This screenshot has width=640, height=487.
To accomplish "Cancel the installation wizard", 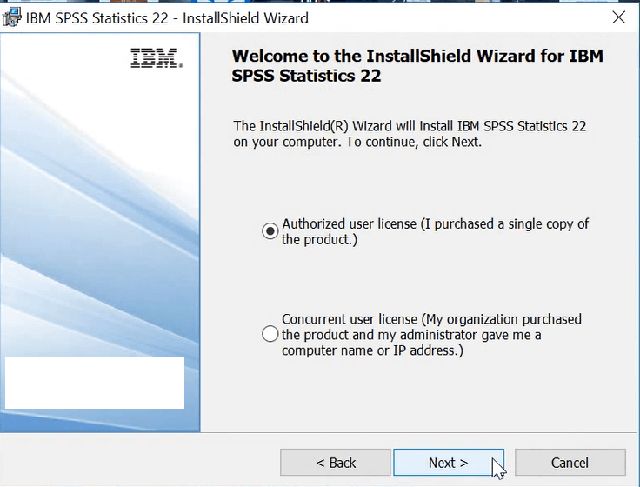I will tap(570, 463).
